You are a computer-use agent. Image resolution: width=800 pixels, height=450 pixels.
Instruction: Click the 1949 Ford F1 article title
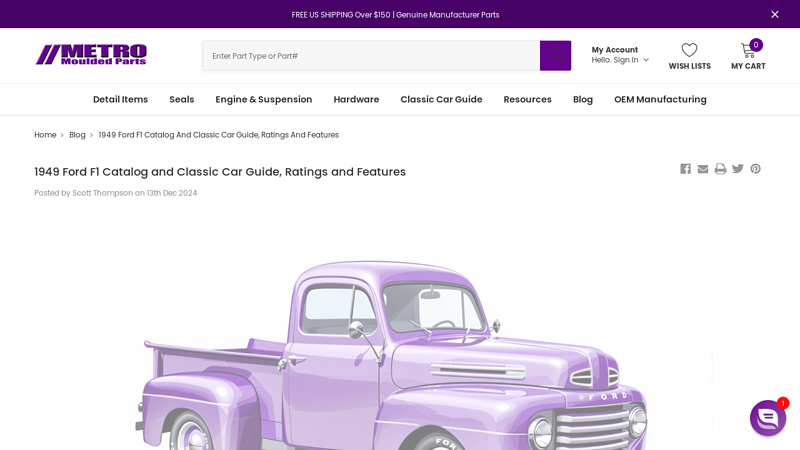pyautogui.click(x=220, y=172)
